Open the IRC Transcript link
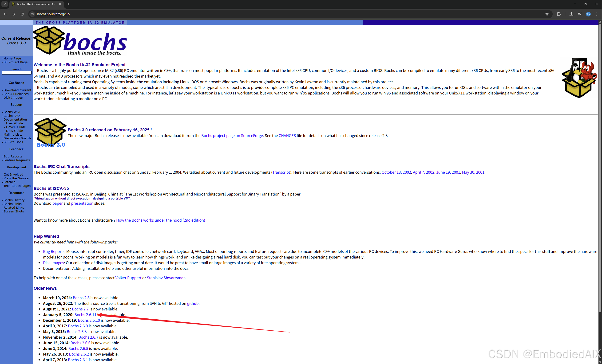602x364 pixels. tap(281, 172)
